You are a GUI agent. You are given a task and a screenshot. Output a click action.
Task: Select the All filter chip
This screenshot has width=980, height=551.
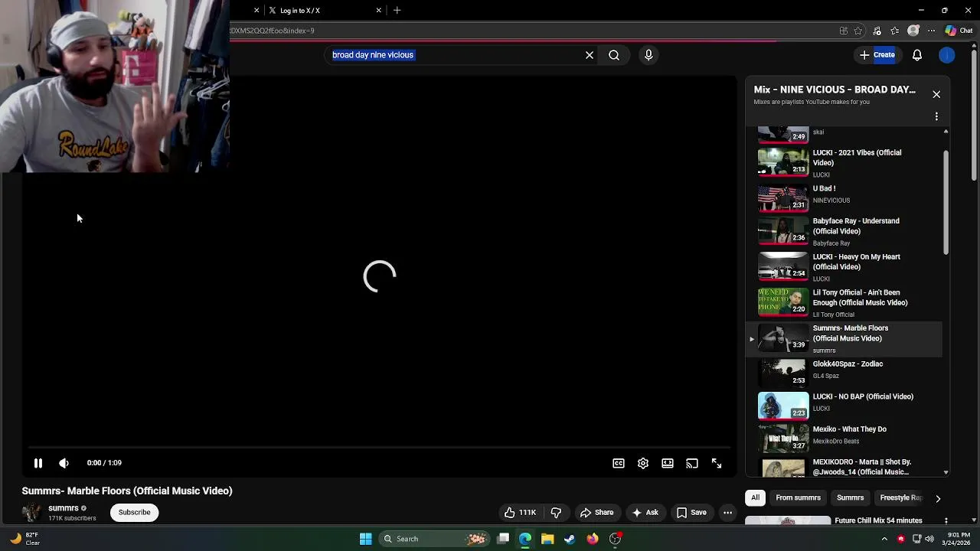click(755, 498)
